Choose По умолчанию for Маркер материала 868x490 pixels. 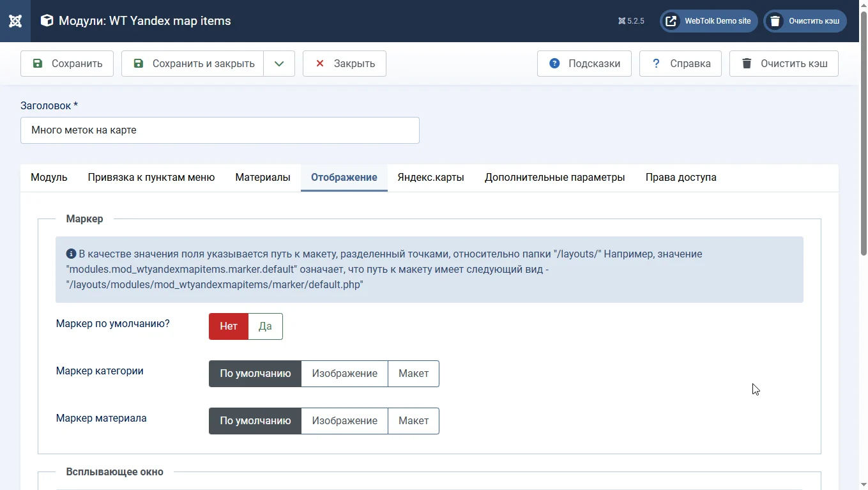tap(255, 421)
